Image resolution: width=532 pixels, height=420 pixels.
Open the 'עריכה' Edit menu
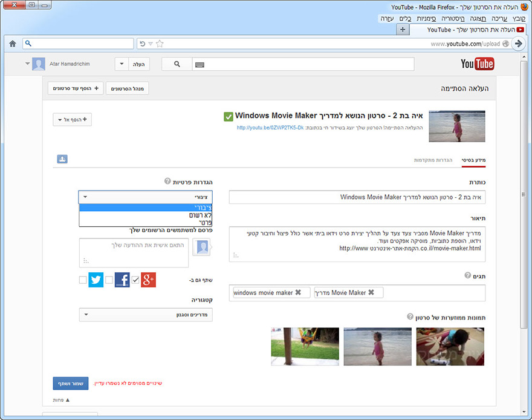(x=499, y=18)
